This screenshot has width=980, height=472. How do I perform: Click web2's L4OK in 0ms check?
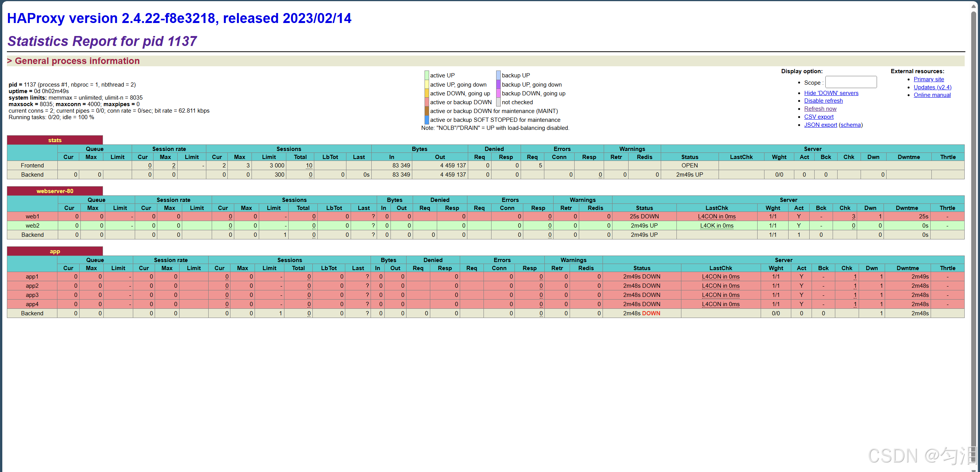(717, 226)
